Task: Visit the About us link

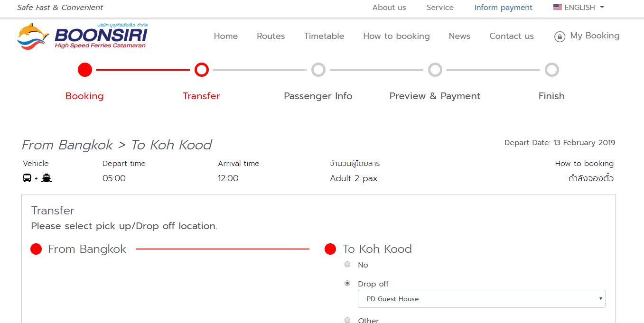Action: [389, 8]
